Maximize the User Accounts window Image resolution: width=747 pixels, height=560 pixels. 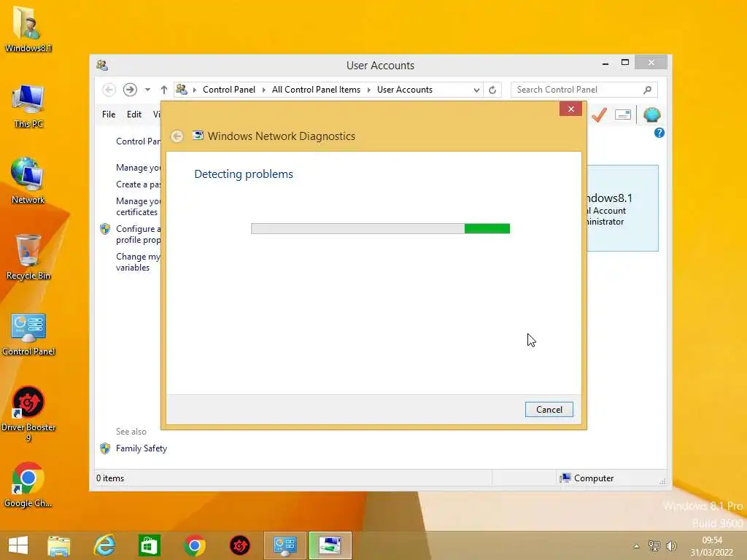point(625,63)
